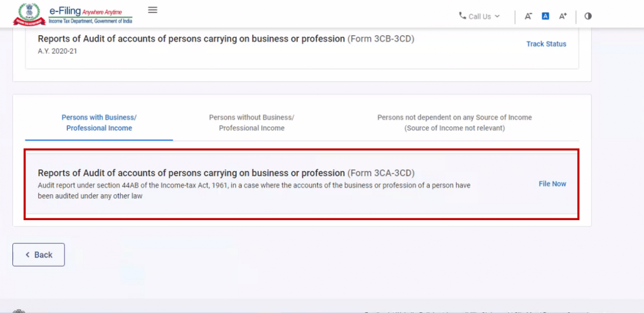Click File Now for Form 3CA-3CD

(552, 184)
